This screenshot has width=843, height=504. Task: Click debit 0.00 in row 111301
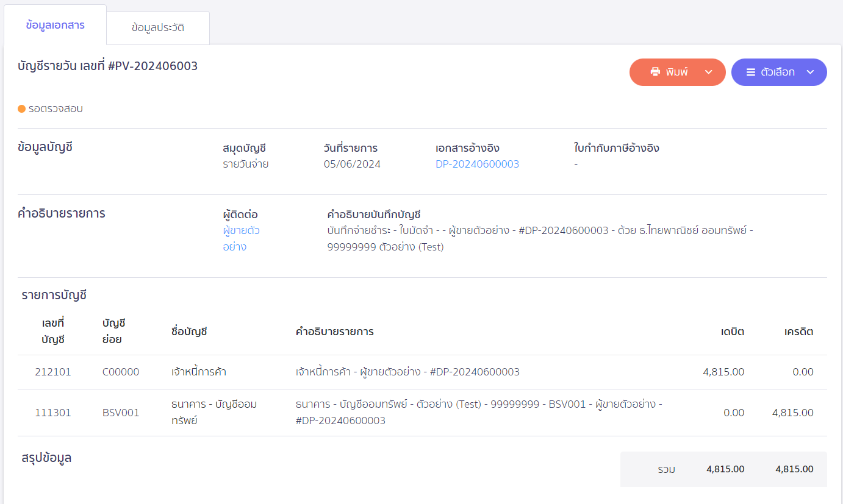(734, 413)
